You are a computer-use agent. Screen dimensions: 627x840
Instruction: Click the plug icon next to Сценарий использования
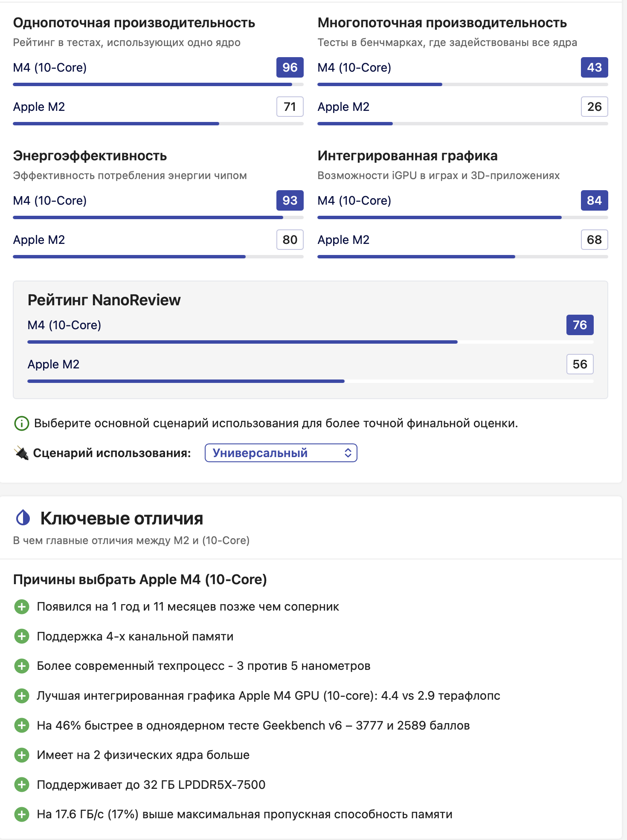[x=21, y=453]
